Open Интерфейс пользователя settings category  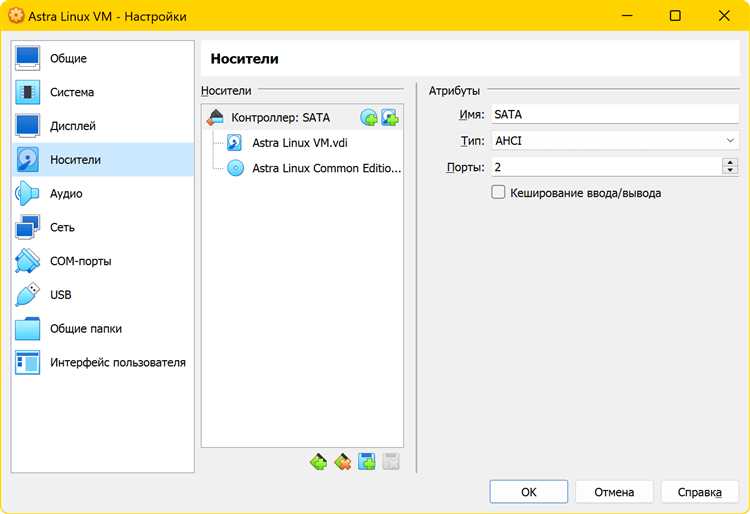point(102,362)
